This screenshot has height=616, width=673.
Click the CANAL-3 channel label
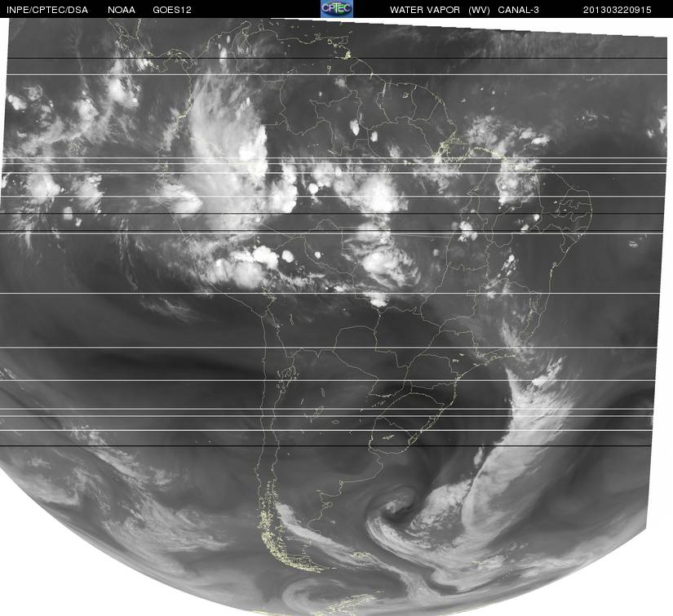[x=519, y=10]
